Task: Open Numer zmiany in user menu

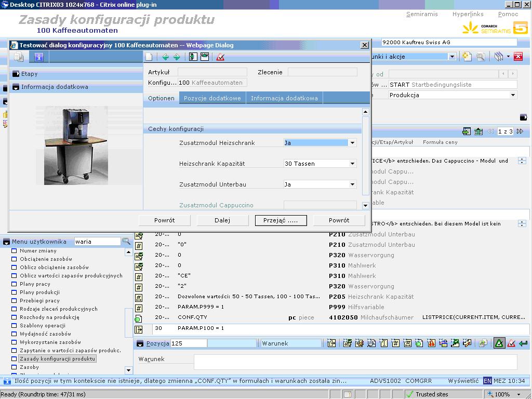Action: click(38, 251)
